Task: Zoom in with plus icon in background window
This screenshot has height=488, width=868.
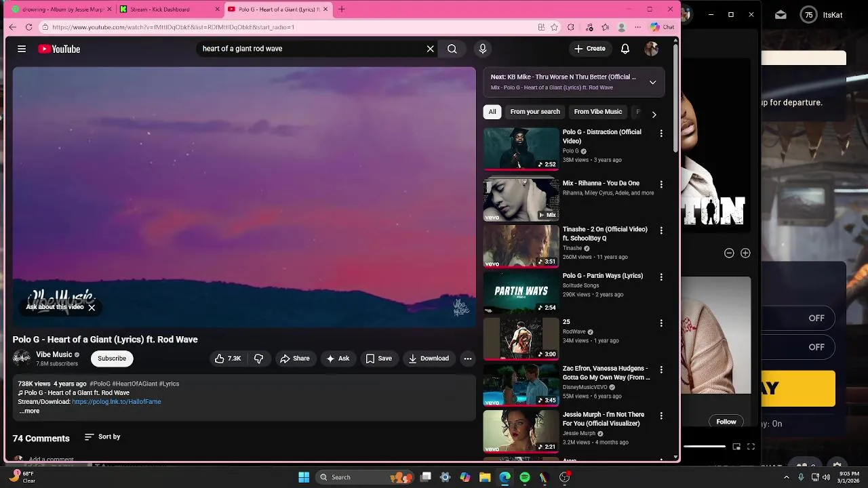Action: (x=745, y=253)
